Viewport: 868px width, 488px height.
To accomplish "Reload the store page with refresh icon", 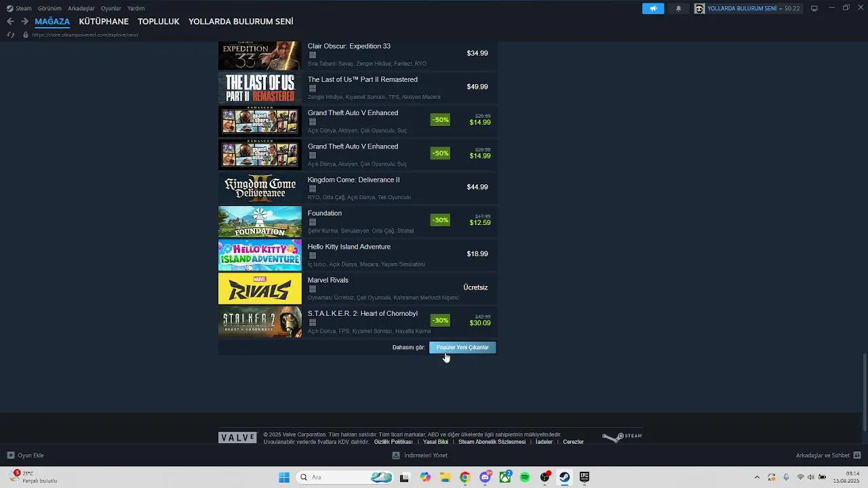I will click(10, 35).
